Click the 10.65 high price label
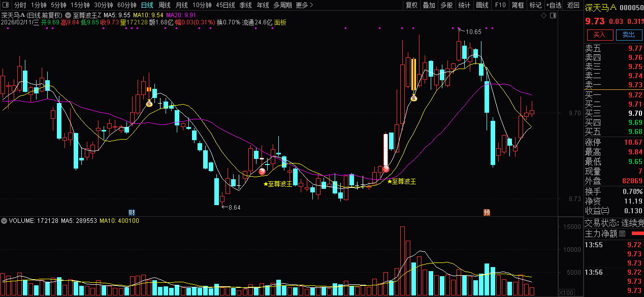 point(473,32)
